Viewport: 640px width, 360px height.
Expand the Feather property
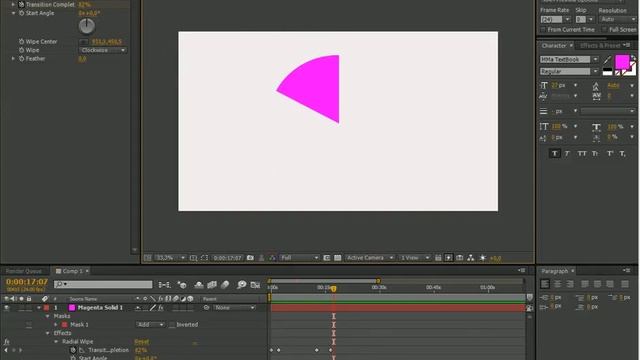pyautogui.click(x=13, y=59)
